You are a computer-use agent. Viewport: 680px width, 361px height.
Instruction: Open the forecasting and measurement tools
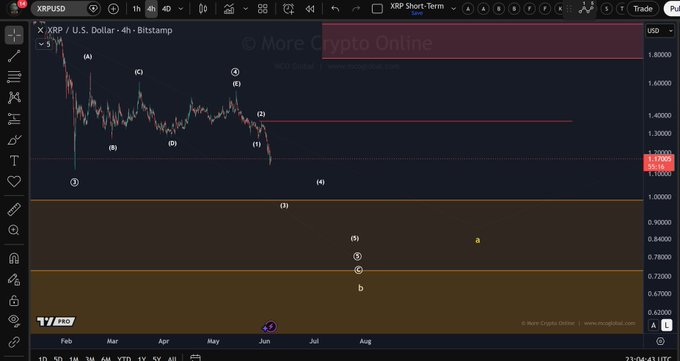(14, 118)
